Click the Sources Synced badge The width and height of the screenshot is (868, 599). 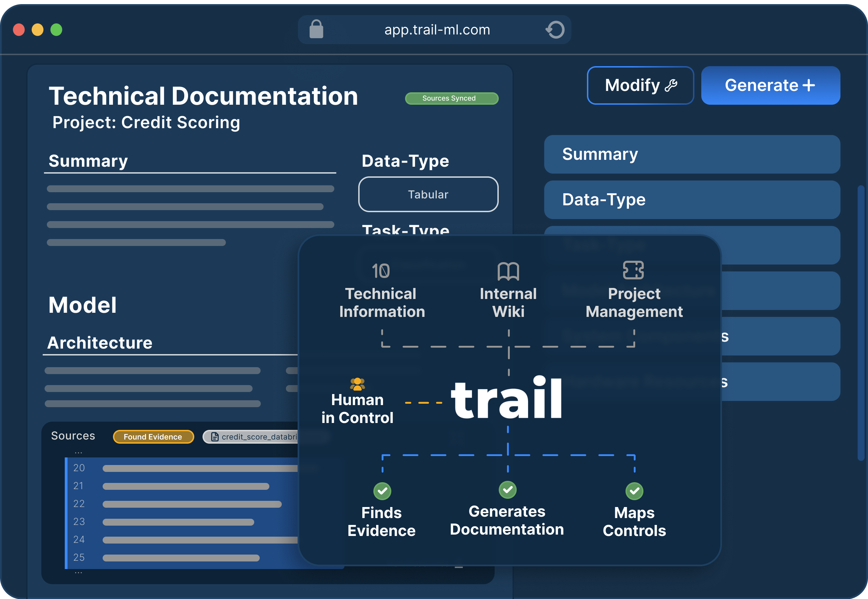click(x=452, y=98)
